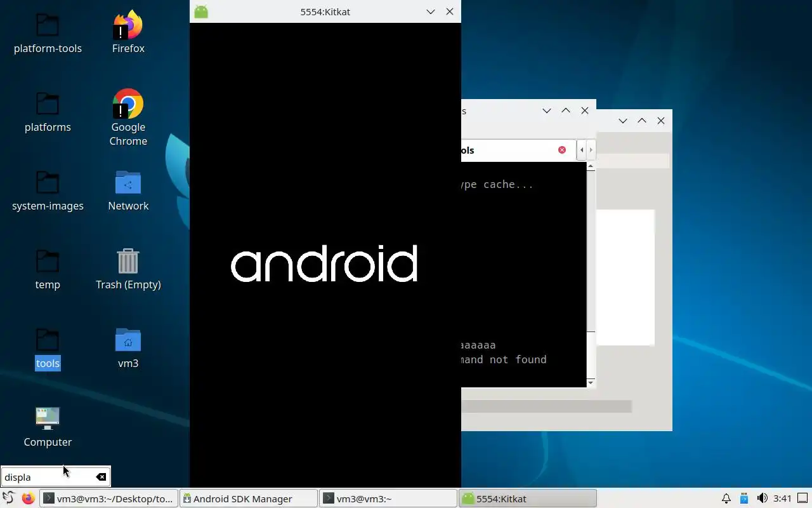This screenshot has height=508, width=812.
Task: Click the terminal scrollbar up arrow
Action: tap(591, 166)
